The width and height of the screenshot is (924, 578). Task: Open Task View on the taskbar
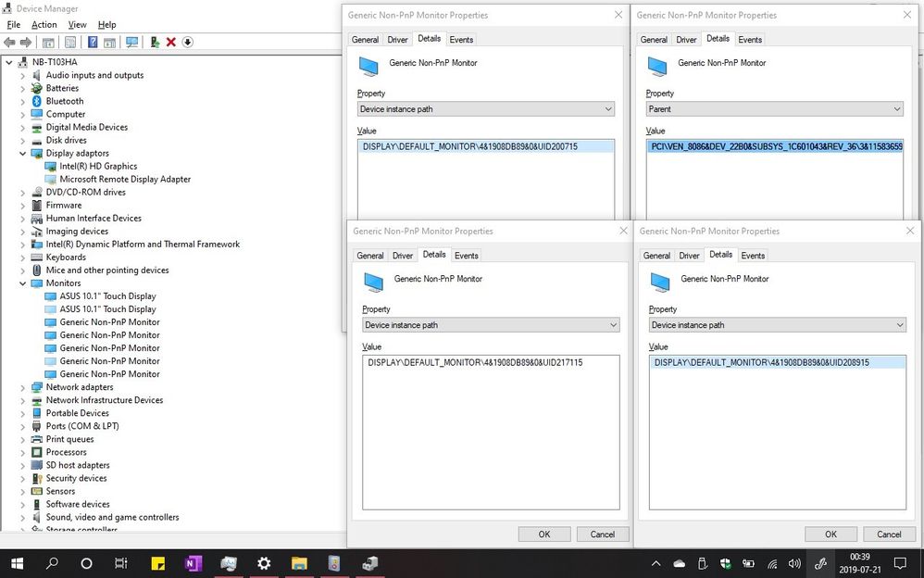pyautogui.click(x=120, y=563)
